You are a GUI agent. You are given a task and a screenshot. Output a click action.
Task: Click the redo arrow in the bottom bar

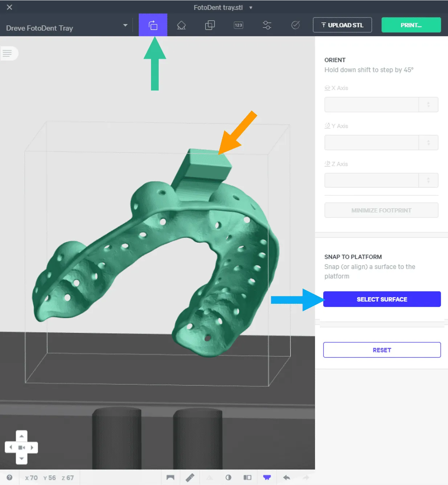(306, 477)
